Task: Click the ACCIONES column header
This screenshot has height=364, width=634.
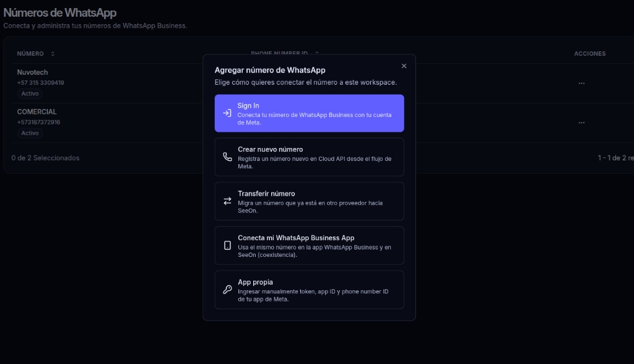Action: (590, 53)
